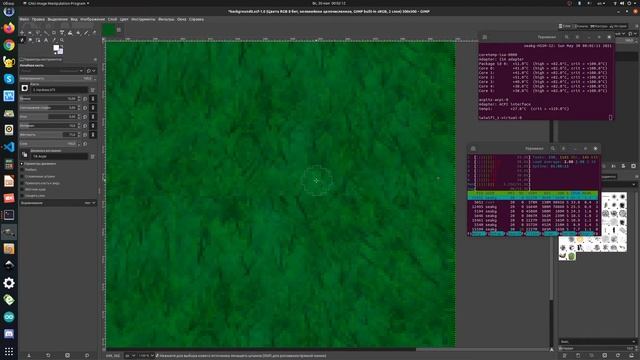Click 'Обзор' activities button top-left
The height and width of the screenshot is (360, 640).
click(x=8, y=3)
